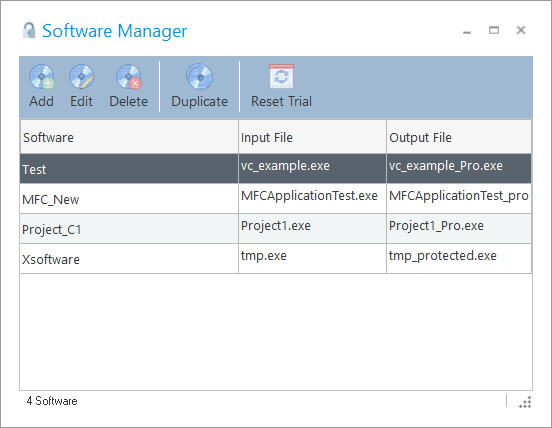Sort by the Software column header
This screenshot has height=428, width=552.
(x=129, y=137)
